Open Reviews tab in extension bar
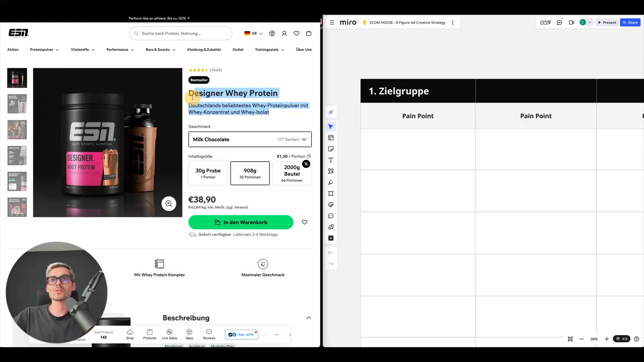 209,334
